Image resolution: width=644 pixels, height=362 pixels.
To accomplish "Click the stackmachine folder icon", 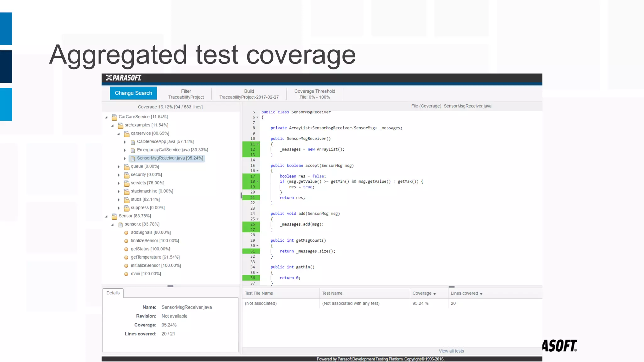I will pyautogui.click(x=127, y=192).
